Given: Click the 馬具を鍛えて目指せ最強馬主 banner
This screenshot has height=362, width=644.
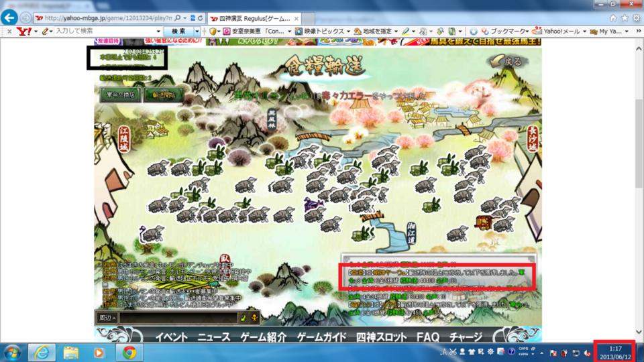Looking at the screenshot, I should (x=471, y=42).
